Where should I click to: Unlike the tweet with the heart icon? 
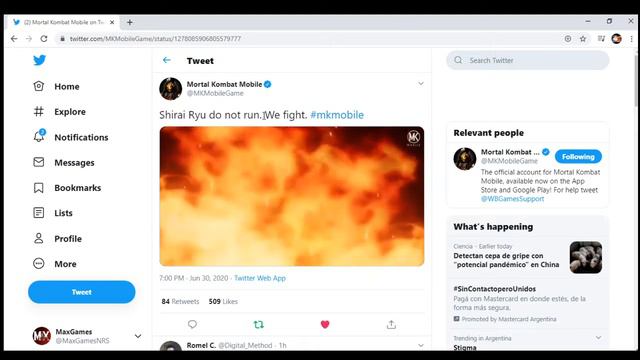coord(325,324)
